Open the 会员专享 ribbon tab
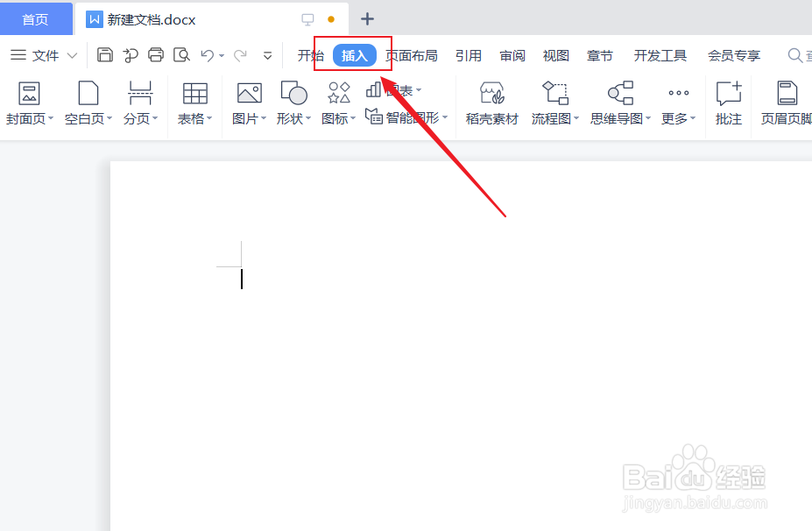This screenshot has width=812, height=531. (x=734, y=55)
